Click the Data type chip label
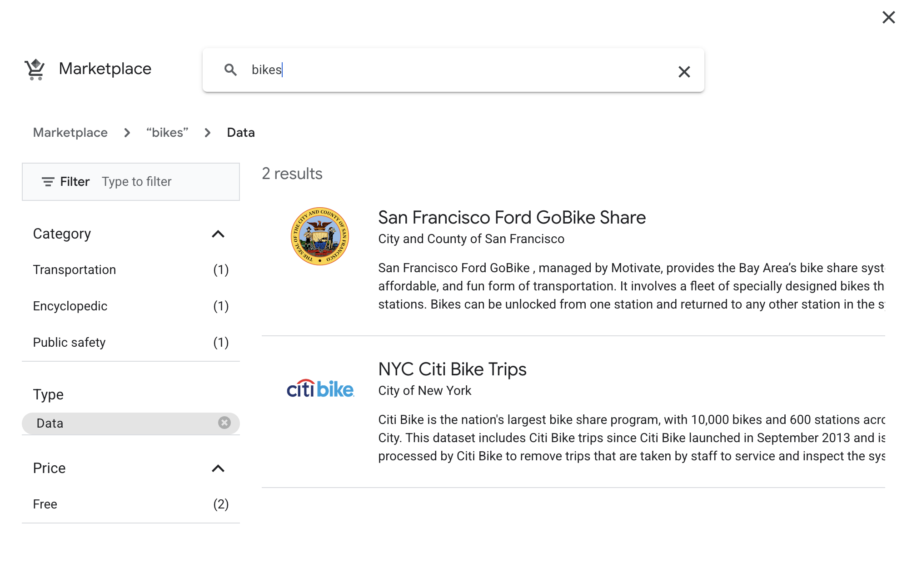The image size is (907, 588). pos(50,424)
